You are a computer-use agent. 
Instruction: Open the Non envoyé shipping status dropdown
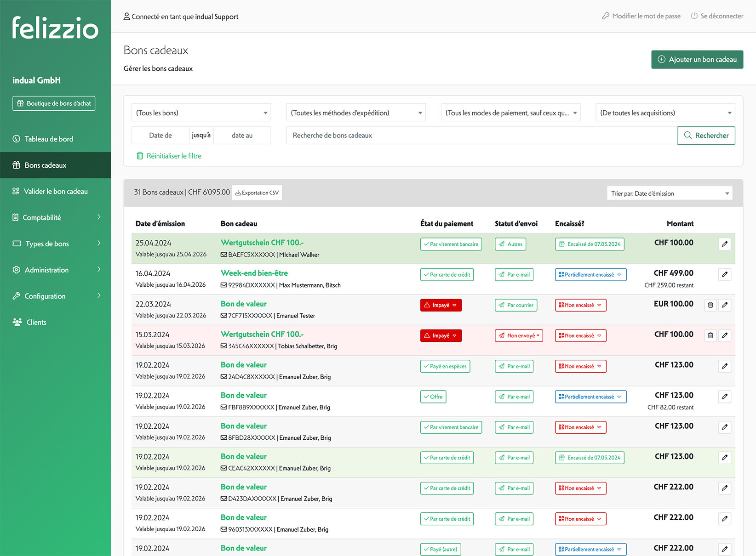pyautogui.click(x=519, y=335)
